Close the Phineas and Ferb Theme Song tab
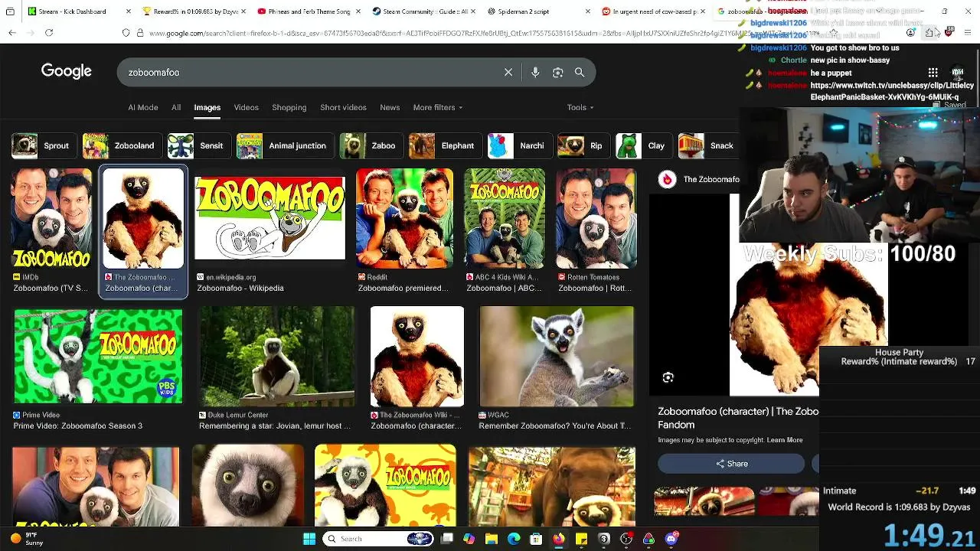This screenshot has height=551, width=980. pos(358,11)
